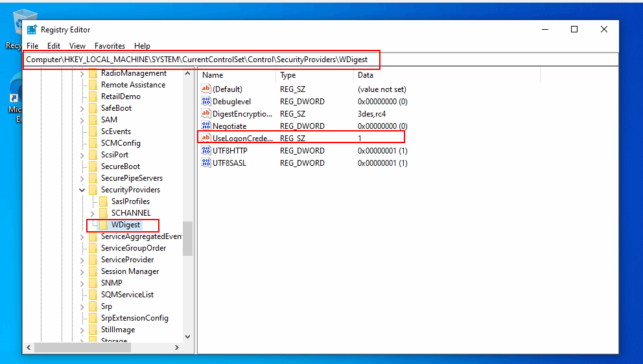Select the Negotiate DWORD value icon
Screen dimensions: 643x364
(206, 126)
